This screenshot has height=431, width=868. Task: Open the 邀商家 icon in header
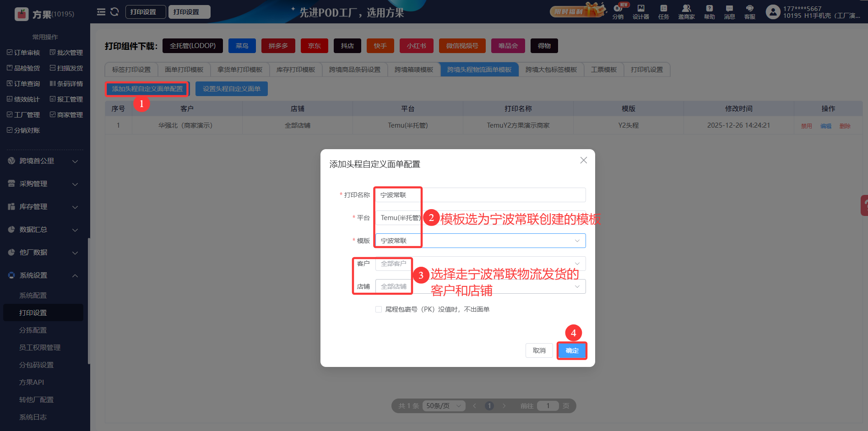(x=686, y=12)
